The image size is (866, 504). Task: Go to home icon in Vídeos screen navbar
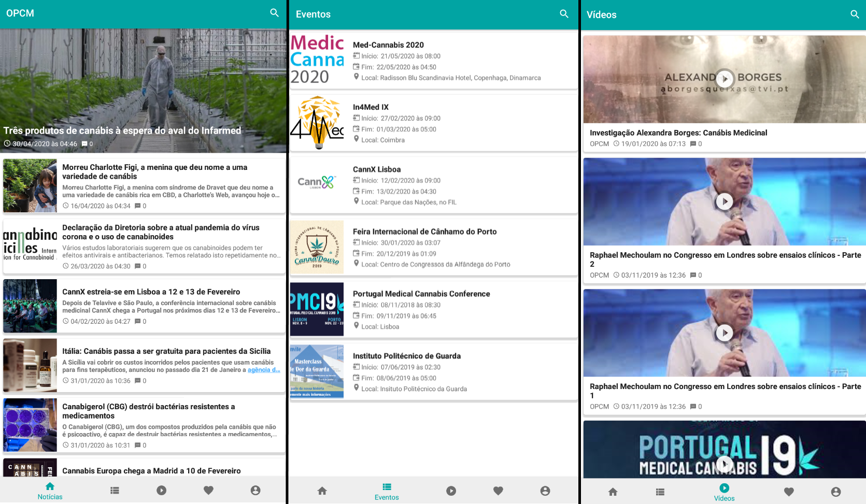point(613,492)
